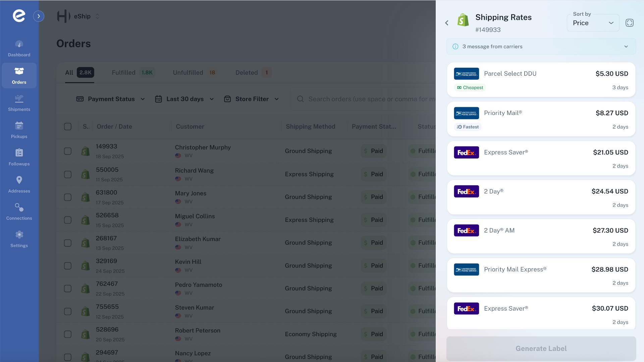Check the select-all checkbox in the orders table header
The width and height of the screenshot is (644, 362).
67,126
